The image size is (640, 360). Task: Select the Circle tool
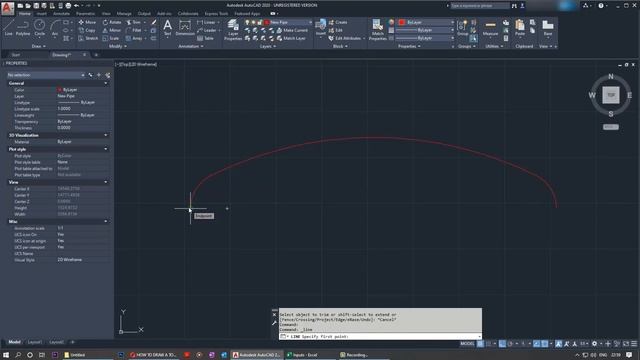tap(40, 27)
